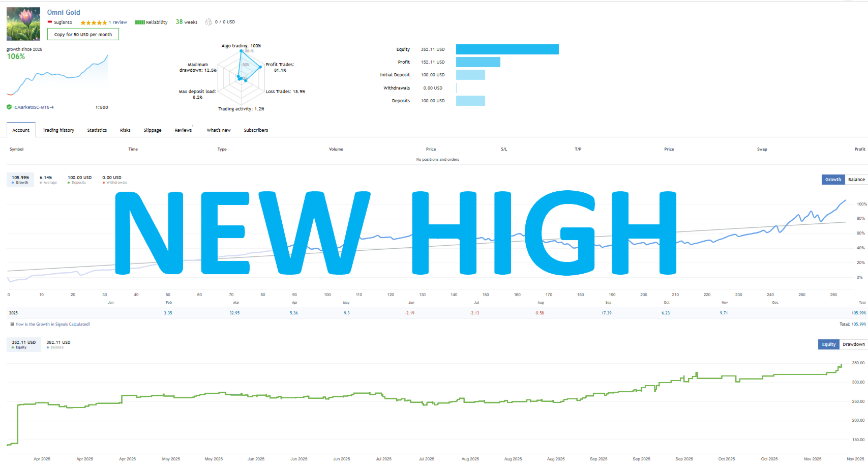Click 'Copy for 50 USD per month' button
Screen dimensions: 868x467
pos(83,34)
